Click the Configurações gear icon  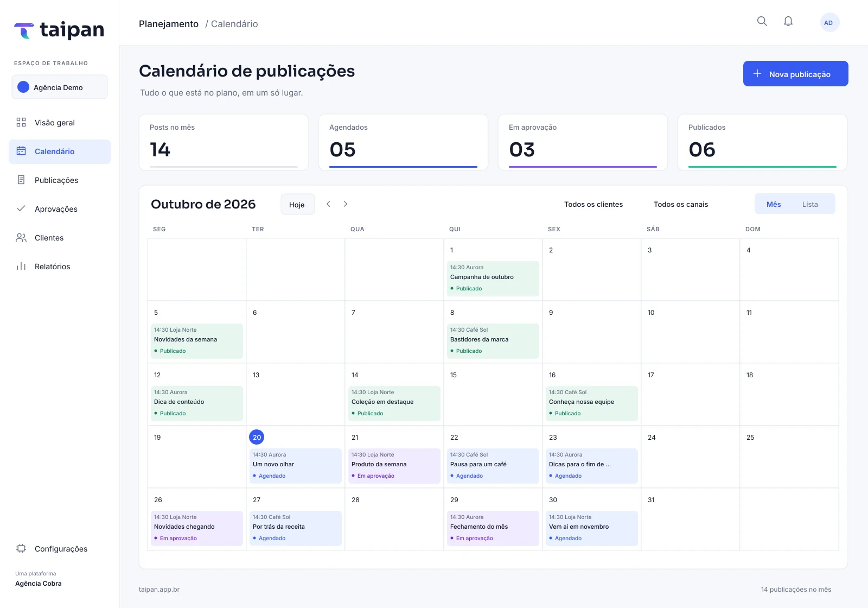(21, 548)
